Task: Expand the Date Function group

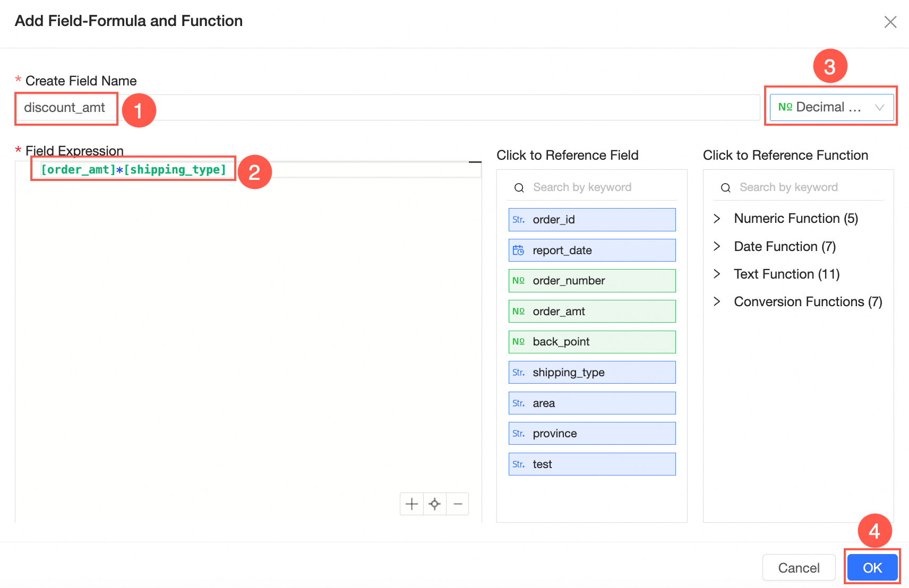Action: click(717, 246)
